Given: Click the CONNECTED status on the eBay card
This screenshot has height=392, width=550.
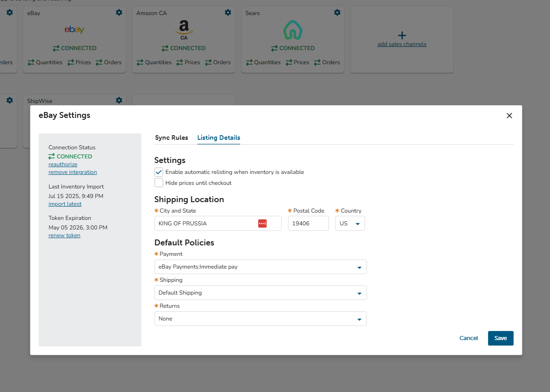Looking at the screenshot, I should (x=74, y=48).
